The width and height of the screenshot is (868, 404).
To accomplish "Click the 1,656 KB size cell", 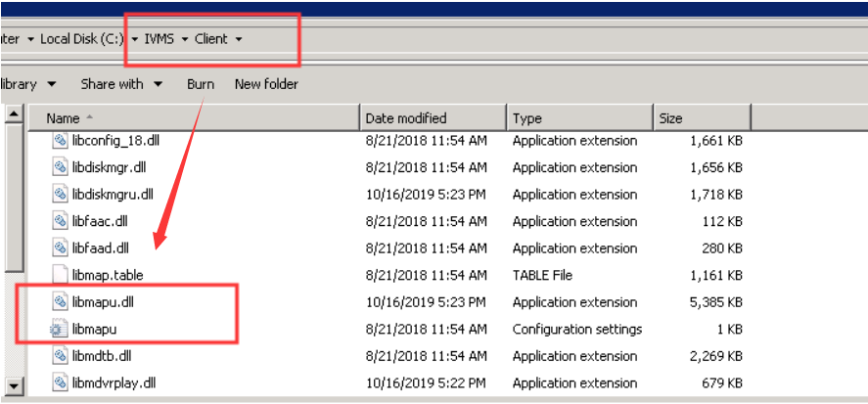I will (716, 167).
